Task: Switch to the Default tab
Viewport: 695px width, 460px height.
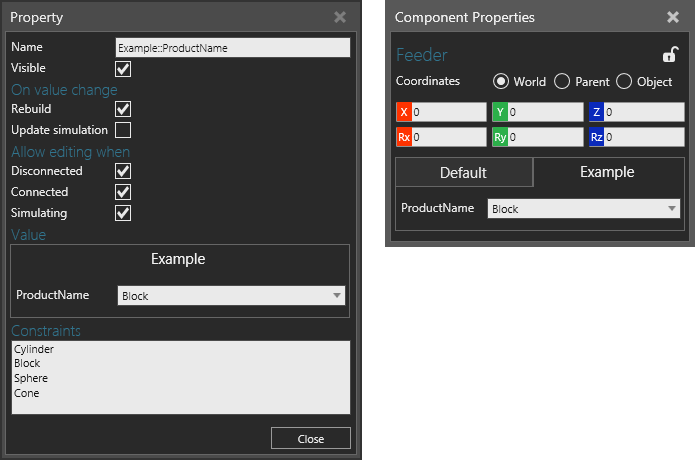Action: pyautogui.click(x=463, y=173)
